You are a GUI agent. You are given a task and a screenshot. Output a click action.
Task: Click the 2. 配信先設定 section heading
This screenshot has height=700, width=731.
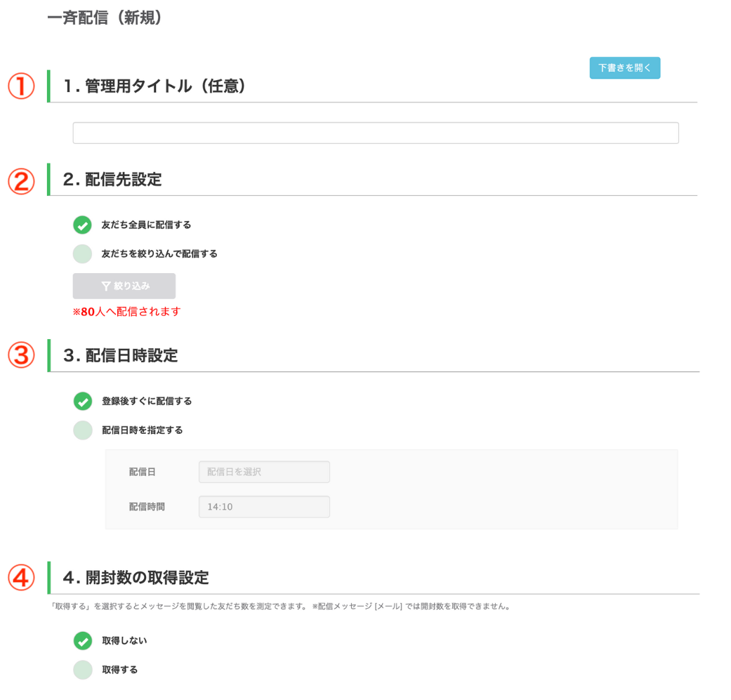112,180
